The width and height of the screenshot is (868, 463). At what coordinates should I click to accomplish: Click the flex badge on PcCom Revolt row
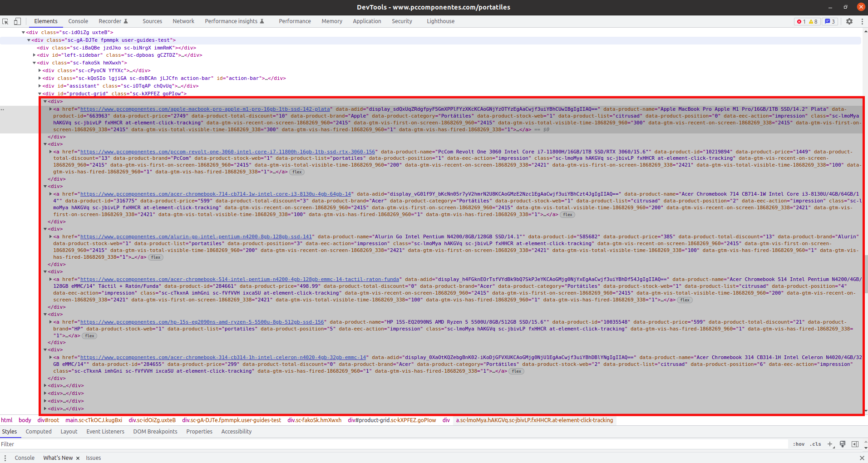click(297, 172)
